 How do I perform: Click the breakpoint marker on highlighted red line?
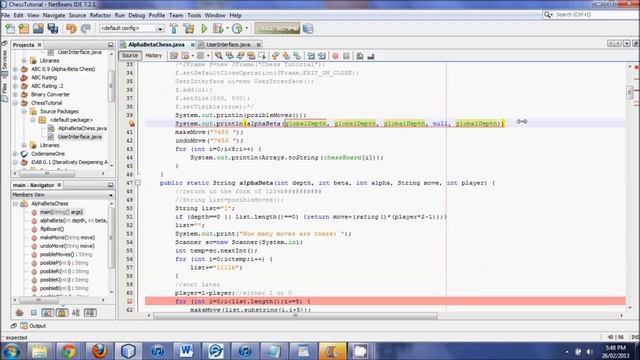click(x=130, y=301)
